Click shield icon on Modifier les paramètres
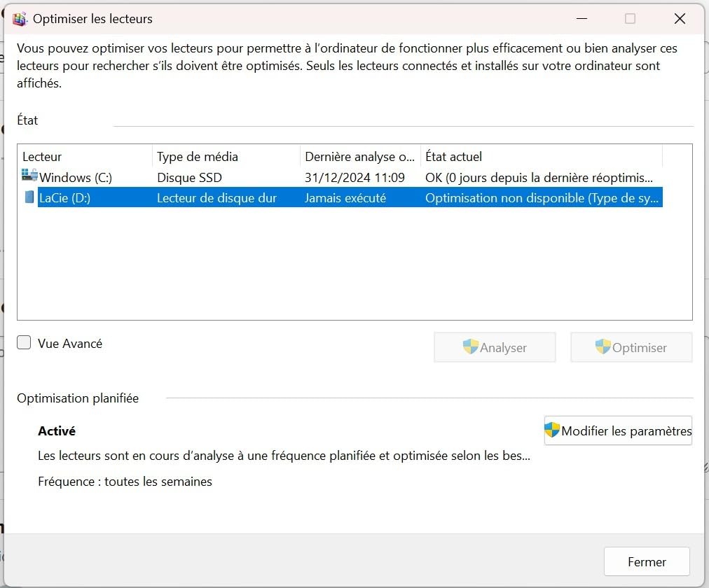Viewport: 709px width, 588px height. (x=552, y=430)
